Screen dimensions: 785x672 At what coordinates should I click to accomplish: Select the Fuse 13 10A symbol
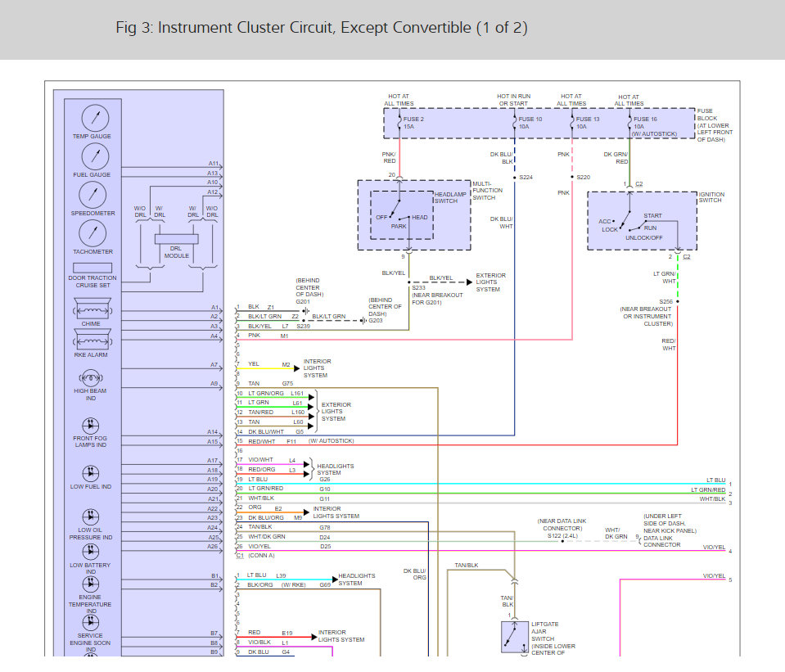(572, 123)
